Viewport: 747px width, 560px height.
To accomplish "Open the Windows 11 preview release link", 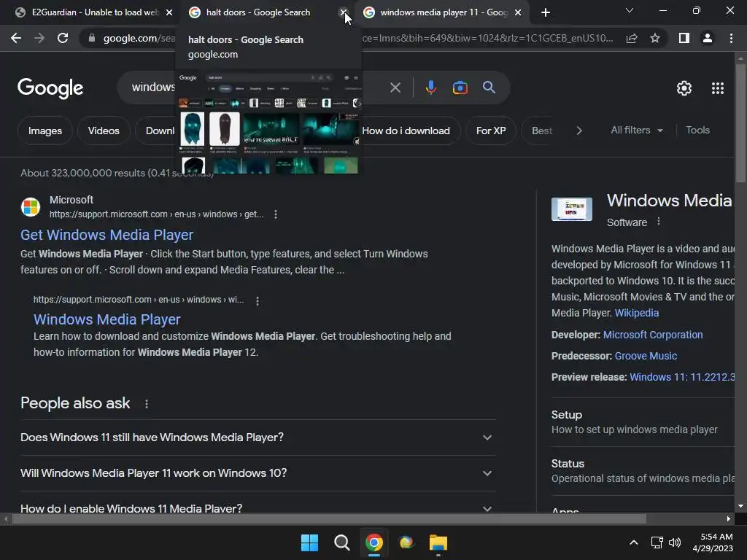I will 682,377.
